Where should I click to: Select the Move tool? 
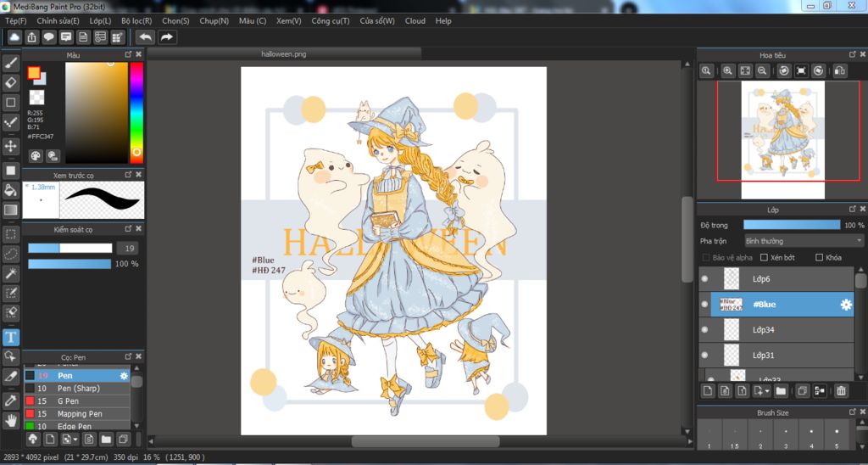click(x=10, y=146)
